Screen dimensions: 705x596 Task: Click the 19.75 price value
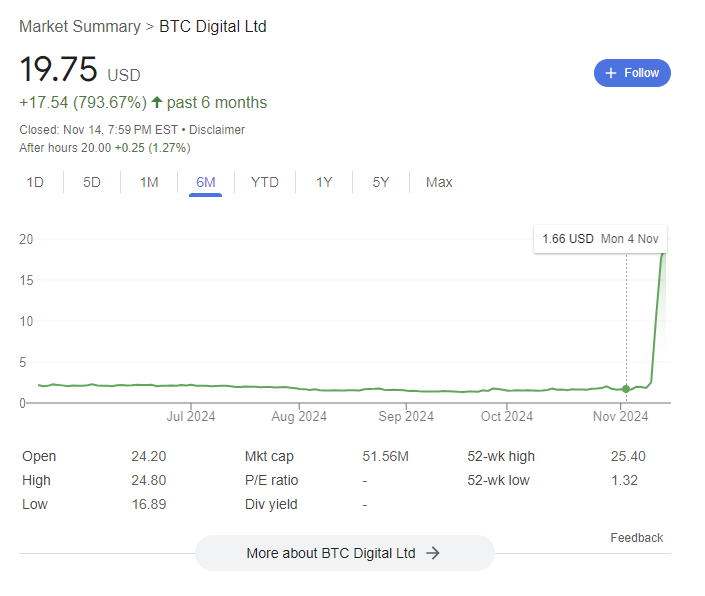tap(58, 69)
